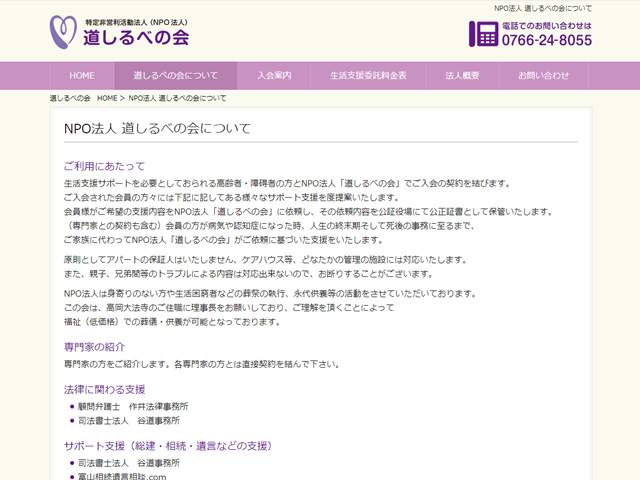Click the purple telephone icon
Image resolution: width=640 pixels, height=480 pixels.
(483, 34)
